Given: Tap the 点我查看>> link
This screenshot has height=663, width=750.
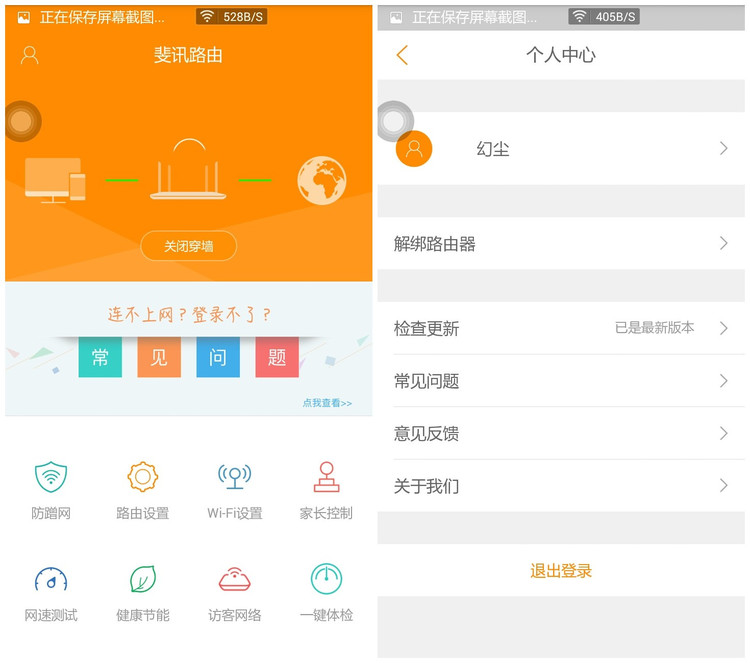Looking at the screenshot, I should click(327, 403).
